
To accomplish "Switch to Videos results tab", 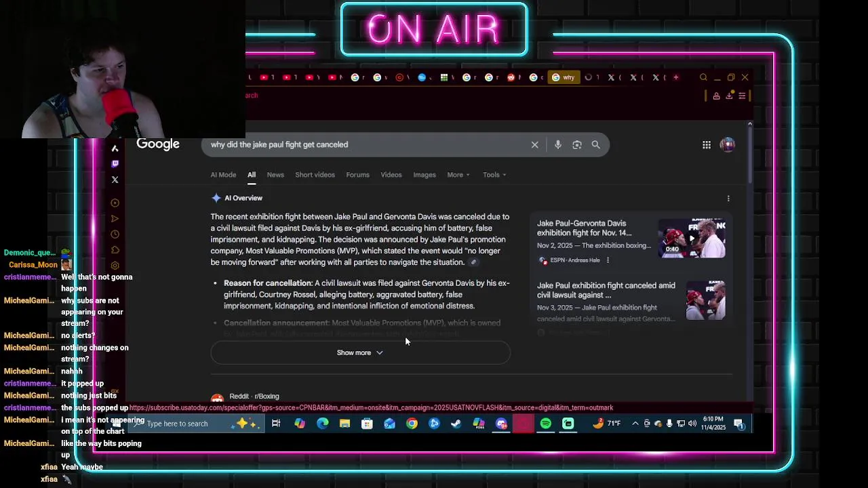I will (x=391, y=175).
